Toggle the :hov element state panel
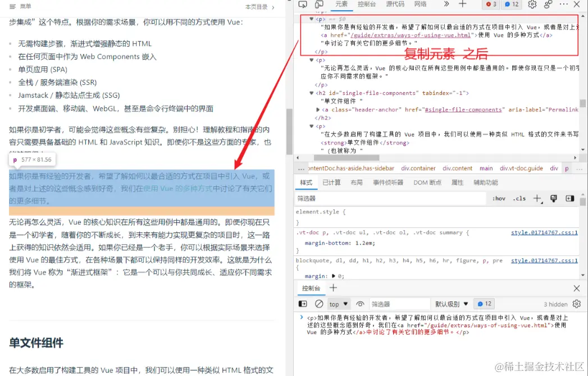 pos(499,198)
